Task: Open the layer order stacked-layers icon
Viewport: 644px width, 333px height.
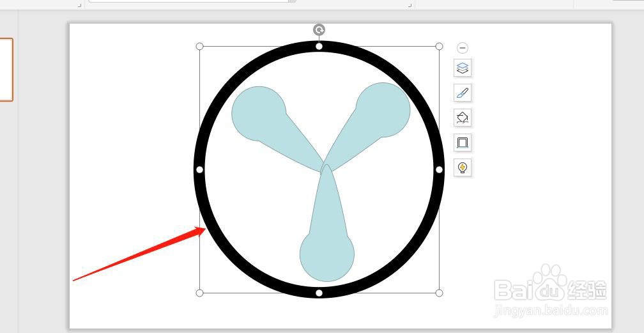Action: point(463,67)
